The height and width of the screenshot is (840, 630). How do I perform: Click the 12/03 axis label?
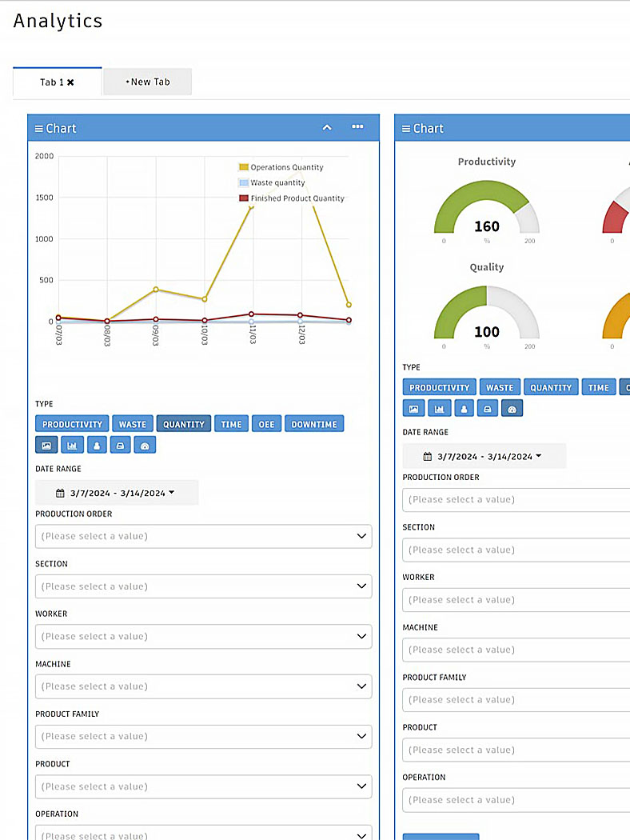coord(301,335)
